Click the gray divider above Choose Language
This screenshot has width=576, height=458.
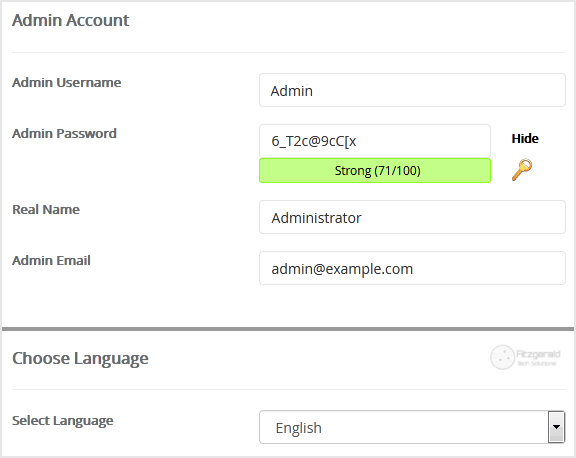(288, 329)
